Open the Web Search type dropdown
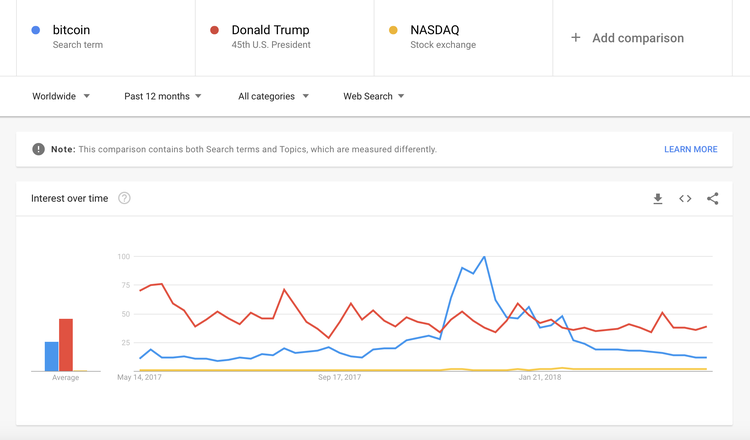The height and width of the screenshot is (440, 750). click(x=374, y=96)
